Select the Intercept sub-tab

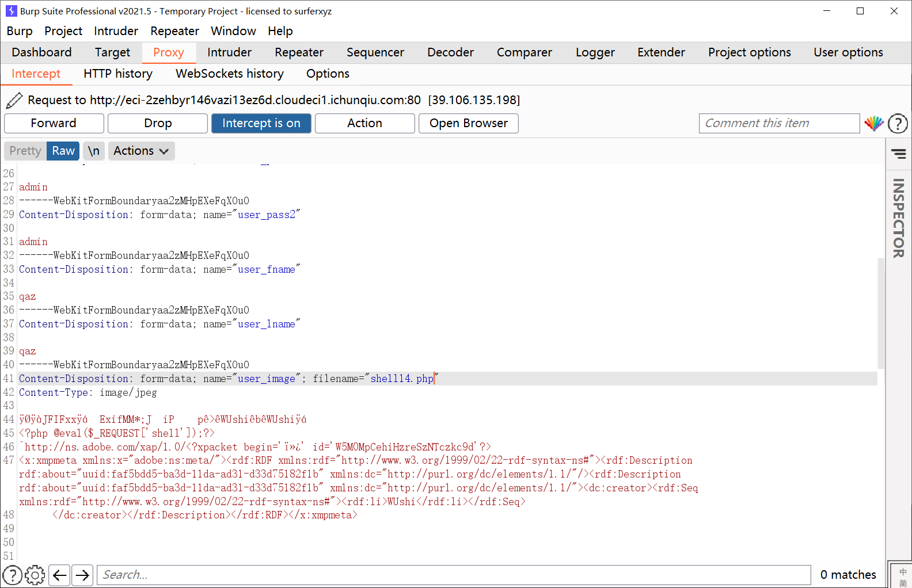[x=36, y=74]
